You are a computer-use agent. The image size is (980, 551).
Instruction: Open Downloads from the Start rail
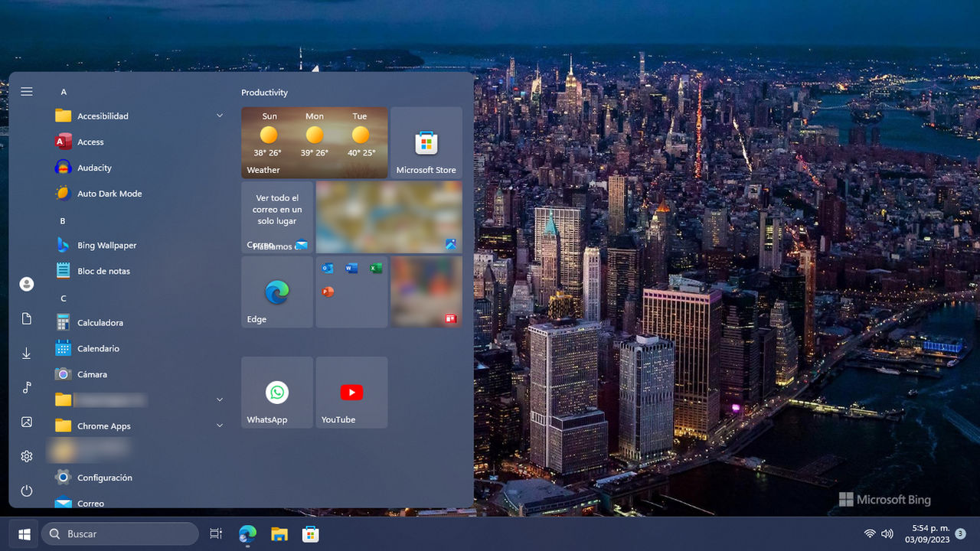[x=27, y=353]
